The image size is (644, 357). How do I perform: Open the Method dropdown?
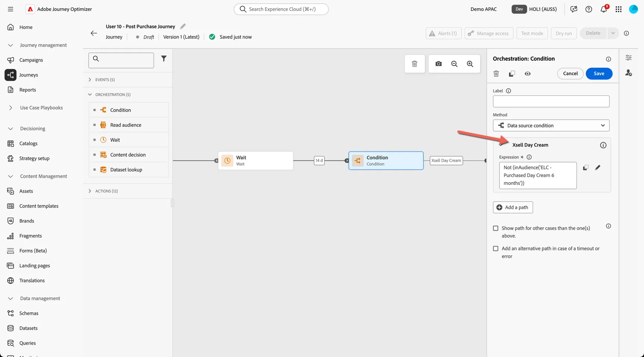tap(551, 126)
